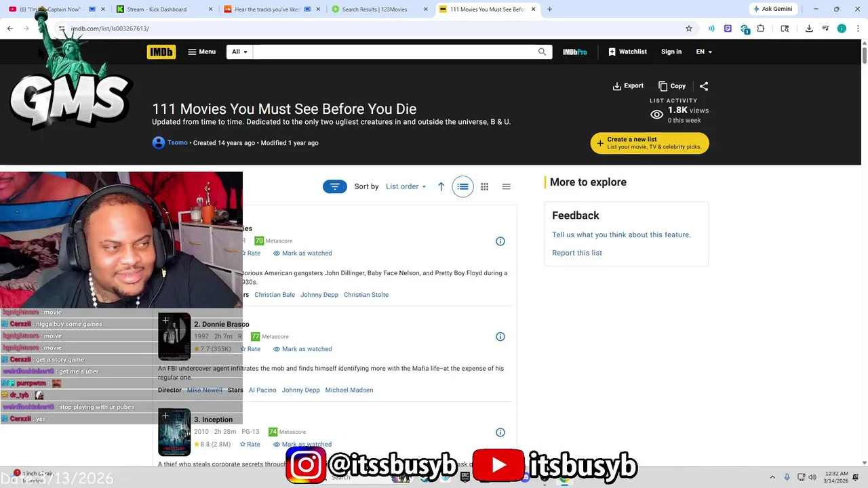Add Donnie Brasco to watchlist via poster plus
The image size is (868, 488).
165,320
